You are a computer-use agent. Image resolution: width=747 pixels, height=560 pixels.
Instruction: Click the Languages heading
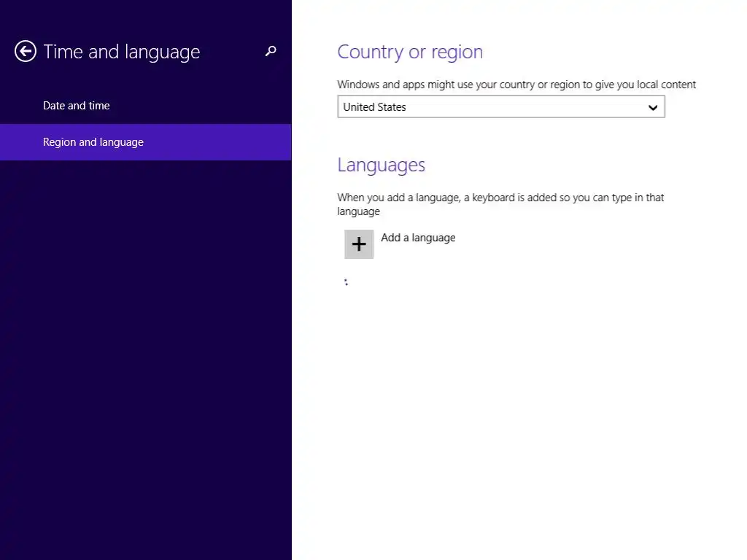pyautogui.click(x=381, y=166)
